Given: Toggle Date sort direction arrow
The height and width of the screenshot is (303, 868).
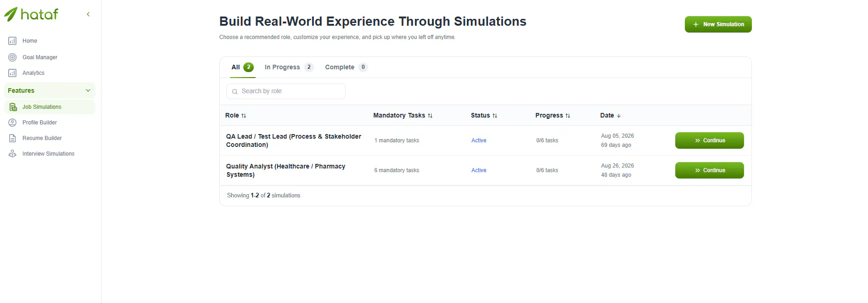Looking at the screenshot, I should point(619,116).
